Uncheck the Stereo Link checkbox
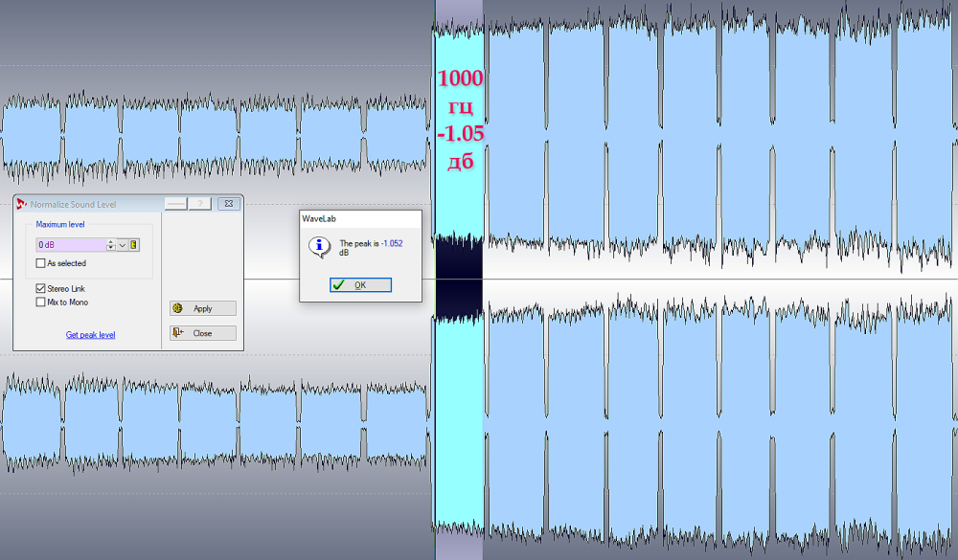The width and height of the screenshot is (958, 560). [x=40, y=288]
